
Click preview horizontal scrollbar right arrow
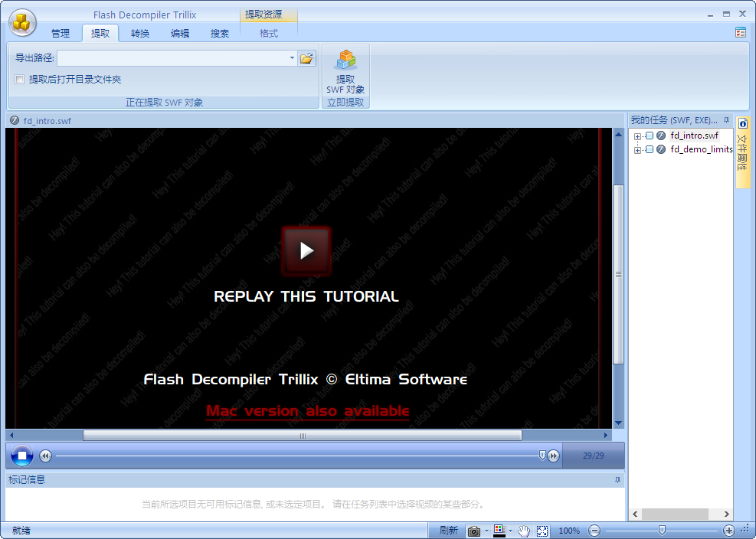coord(606,436)
